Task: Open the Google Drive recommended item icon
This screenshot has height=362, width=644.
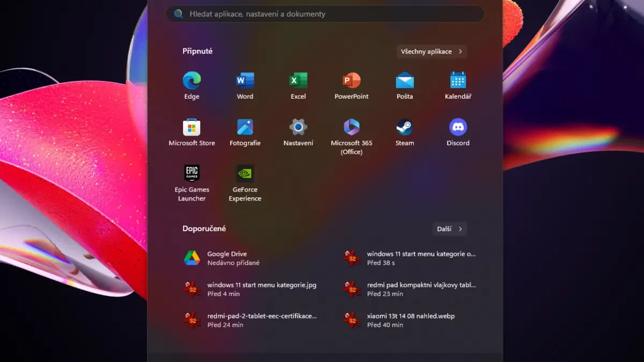Action: pos(192,258)
